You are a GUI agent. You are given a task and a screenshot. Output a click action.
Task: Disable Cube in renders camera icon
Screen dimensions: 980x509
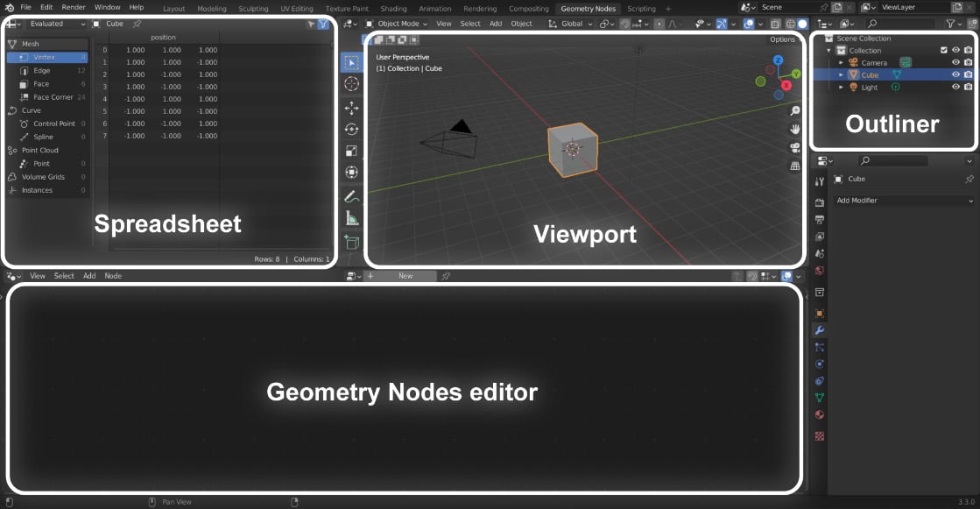968,74
